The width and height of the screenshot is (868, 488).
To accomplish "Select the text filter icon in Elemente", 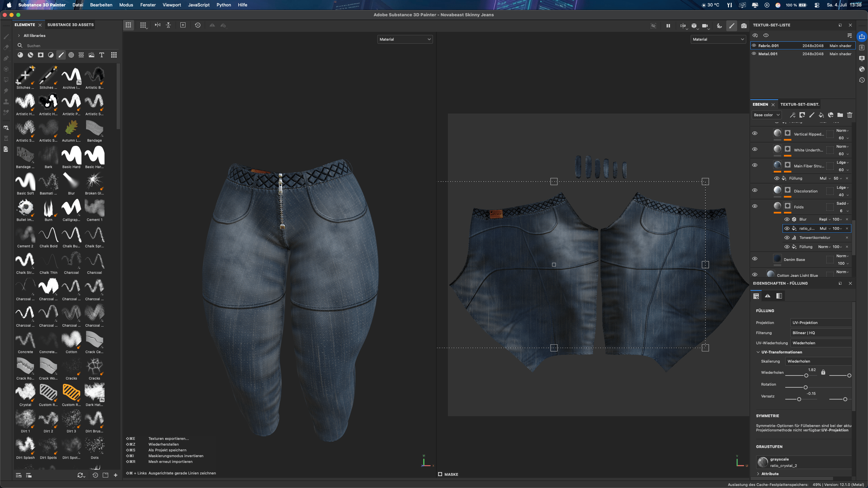I will 101,55.
